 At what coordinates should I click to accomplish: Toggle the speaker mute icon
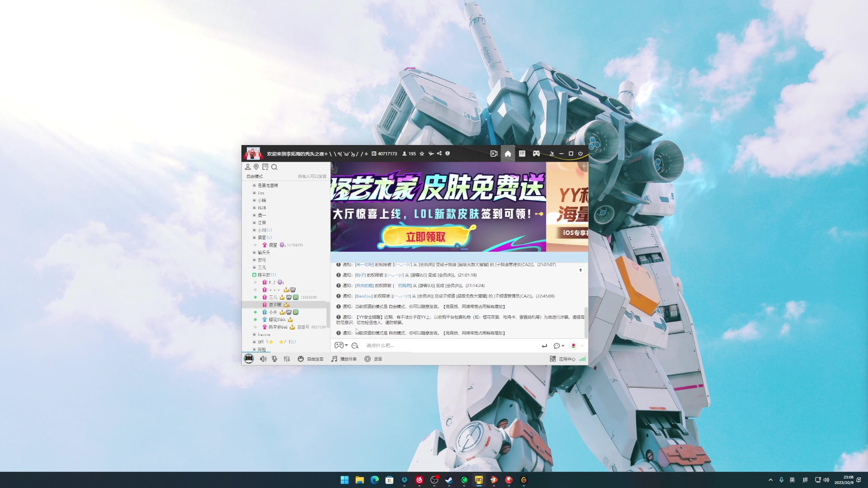pos(263,359)
